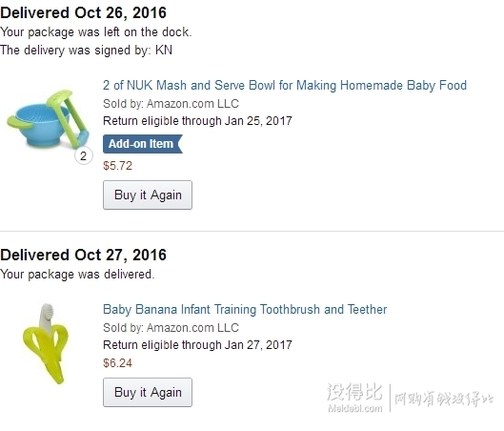The width and height of the screenshot is (504, 431).
Task: Open the NUK Mash and Serve Bowl product link
Action: [x=285, y=85]
